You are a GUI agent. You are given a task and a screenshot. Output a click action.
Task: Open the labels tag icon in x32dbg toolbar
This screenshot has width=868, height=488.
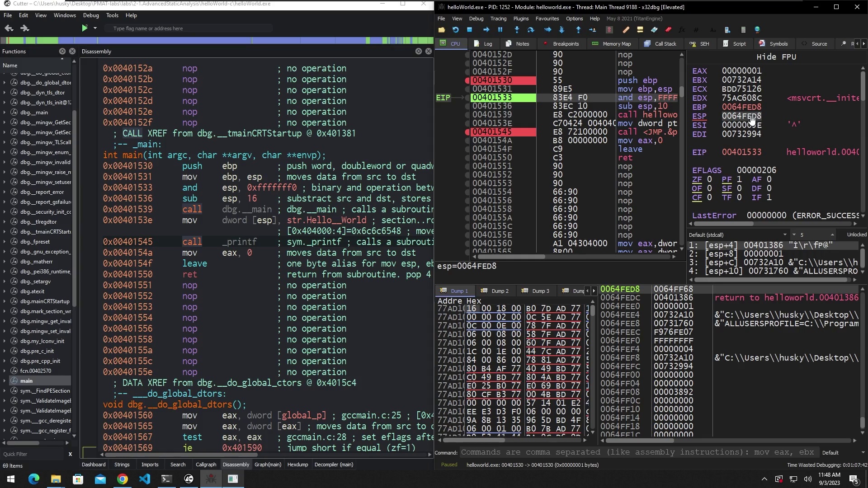tap(654, 30)
